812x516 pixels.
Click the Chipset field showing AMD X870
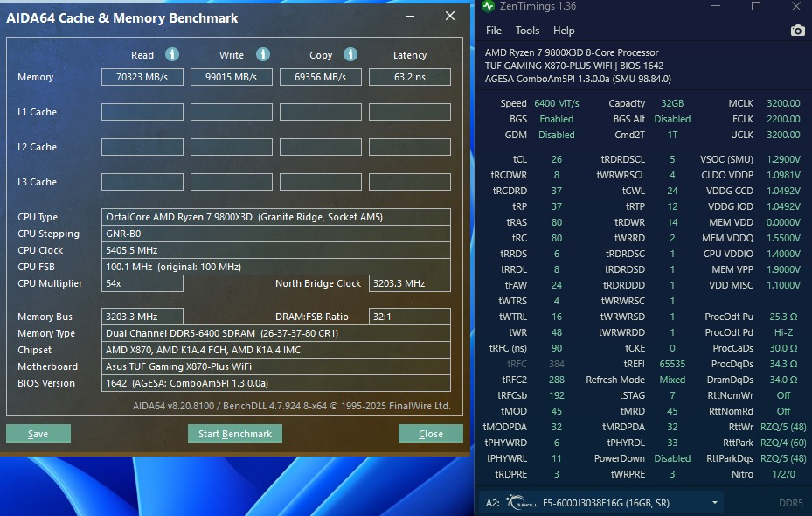coord(276,350)
